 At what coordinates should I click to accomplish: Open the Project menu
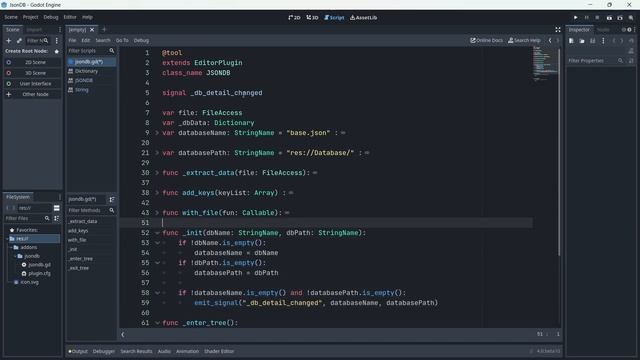(30, 17)
